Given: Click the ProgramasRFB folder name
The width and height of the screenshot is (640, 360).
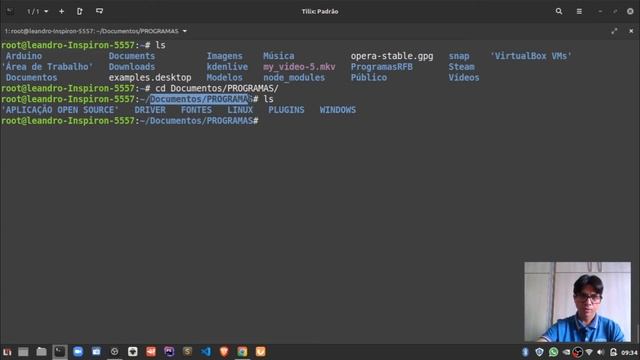Looking at the screenshot, I should point(382,67).
